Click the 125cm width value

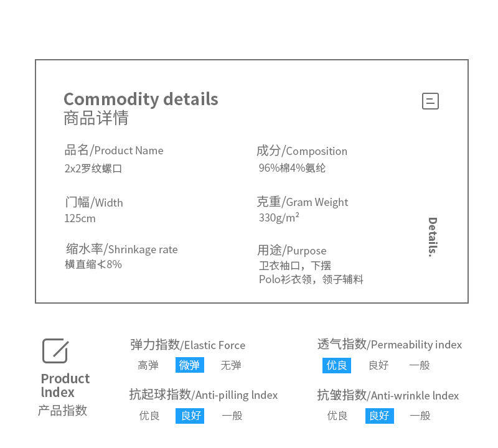click(80, 218)
